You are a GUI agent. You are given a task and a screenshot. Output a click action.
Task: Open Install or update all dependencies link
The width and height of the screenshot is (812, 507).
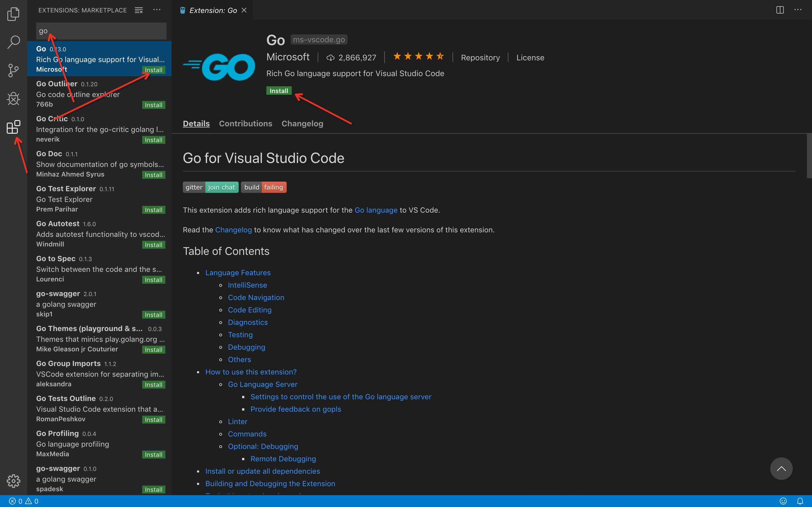[x=263, y=471]
